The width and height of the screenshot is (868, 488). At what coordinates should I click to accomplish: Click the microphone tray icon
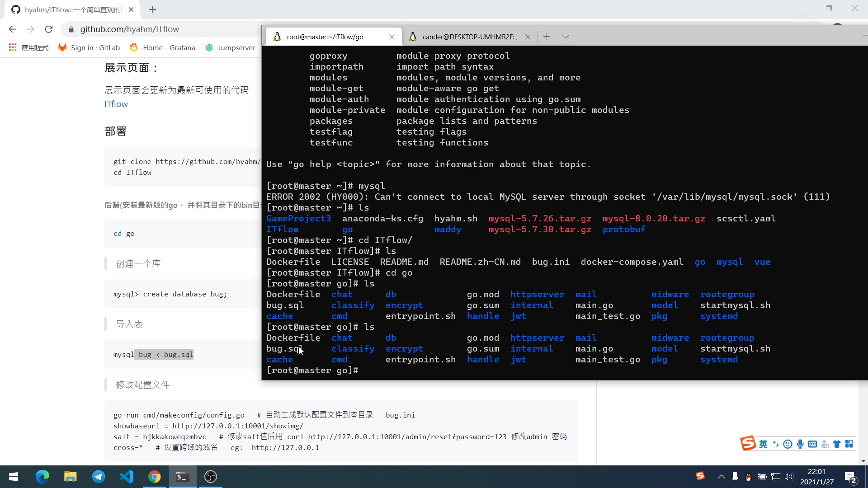click(x=735, y=477)
